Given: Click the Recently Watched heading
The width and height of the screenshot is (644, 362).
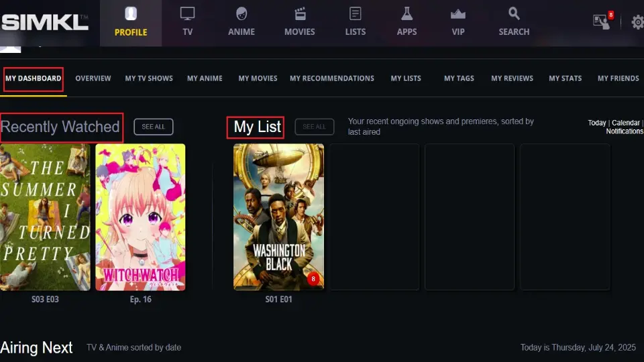Looking at the screenshot, I should pos(60,127).
